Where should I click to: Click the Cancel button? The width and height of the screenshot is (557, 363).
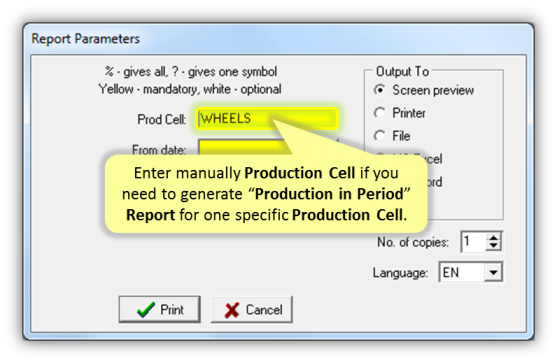click(252, 309)
